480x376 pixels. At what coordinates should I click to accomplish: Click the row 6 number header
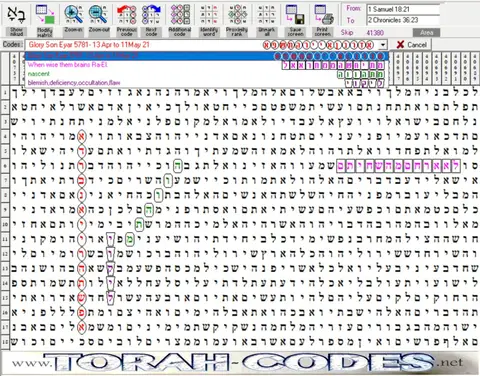coord(5,165)
